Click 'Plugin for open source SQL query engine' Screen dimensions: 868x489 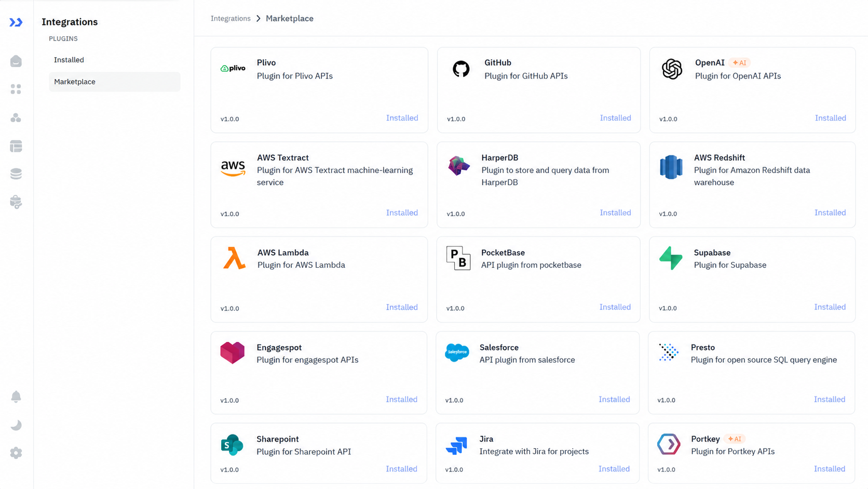(x=764, y=360)
